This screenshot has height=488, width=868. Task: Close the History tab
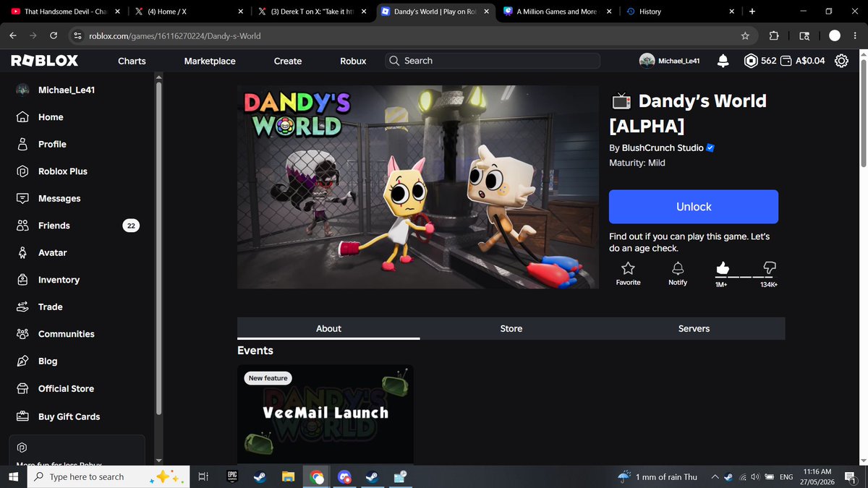732,12
